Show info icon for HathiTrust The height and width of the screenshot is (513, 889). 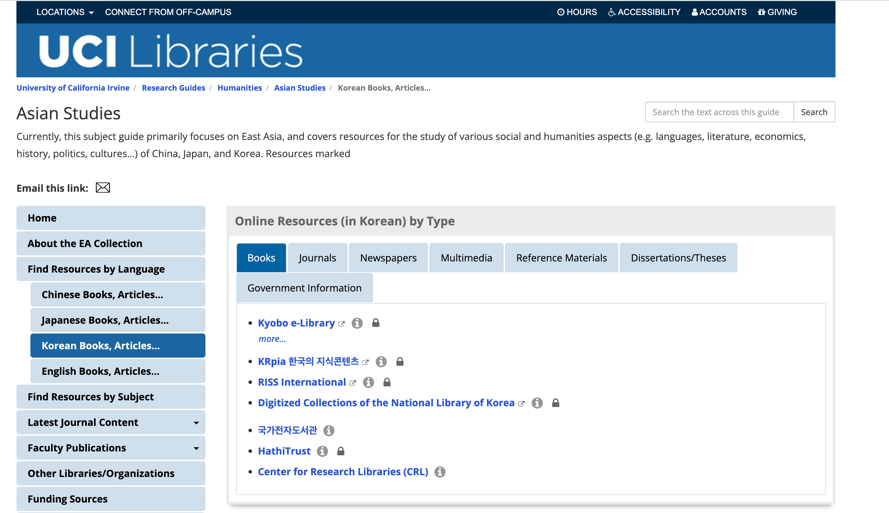point(323,451)
